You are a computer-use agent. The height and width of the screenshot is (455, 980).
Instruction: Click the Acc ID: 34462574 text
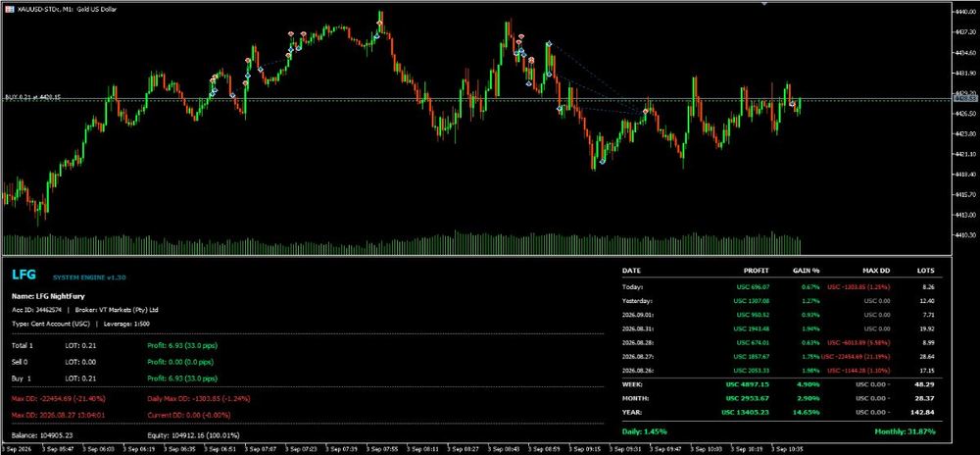tap(35, 309)
